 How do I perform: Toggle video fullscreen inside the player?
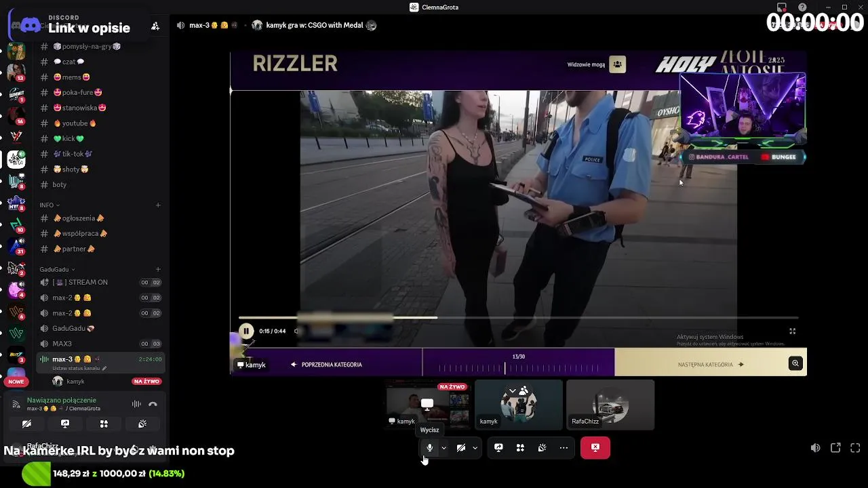[x=792, y=331]
